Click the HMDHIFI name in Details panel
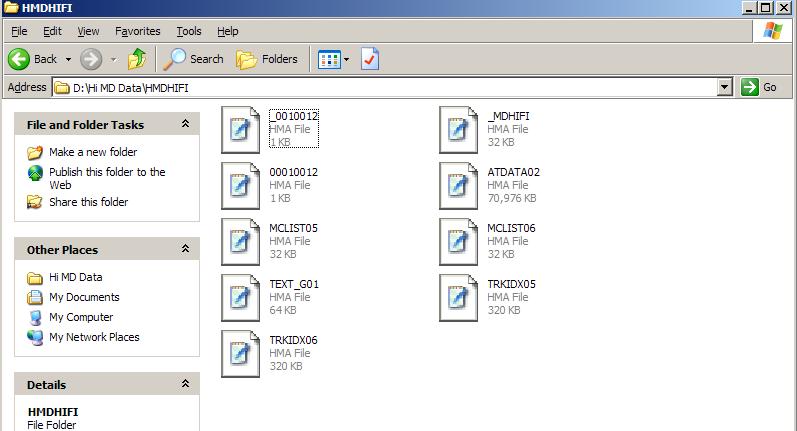797x431 pixels. pos(53,412)
